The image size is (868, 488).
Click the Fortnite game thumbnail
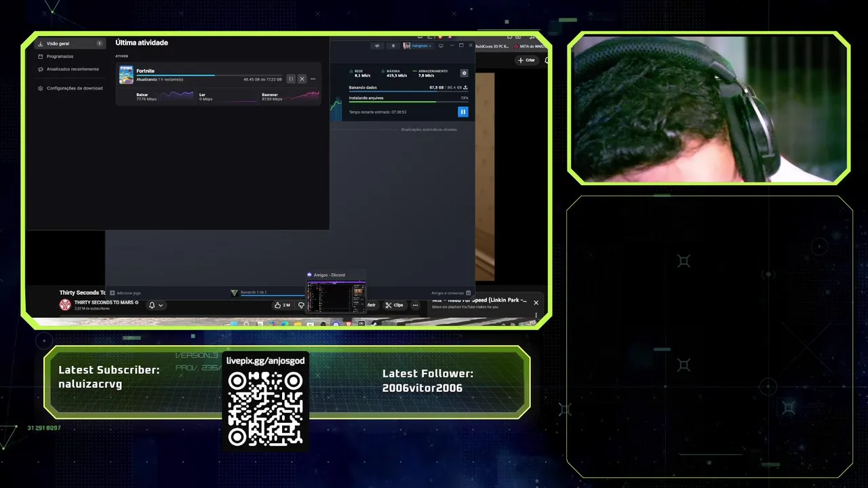coord(126,75)
